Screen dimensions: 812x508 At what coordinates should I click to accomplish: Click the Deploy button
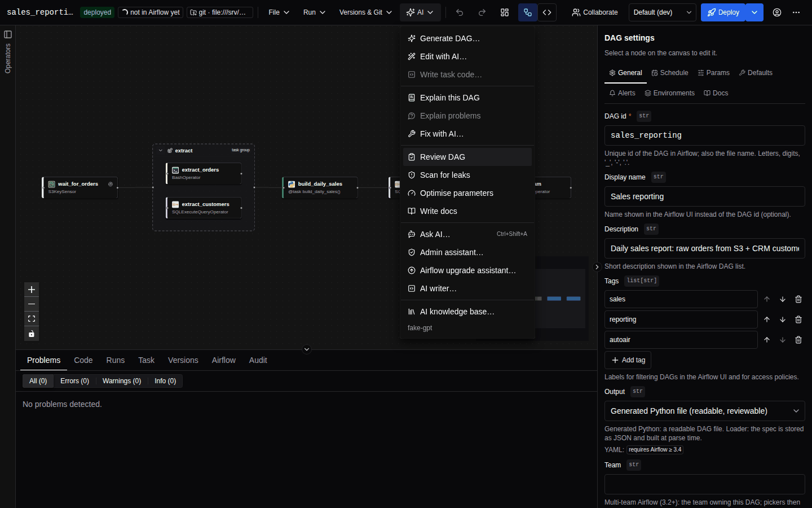pos(723,12)
